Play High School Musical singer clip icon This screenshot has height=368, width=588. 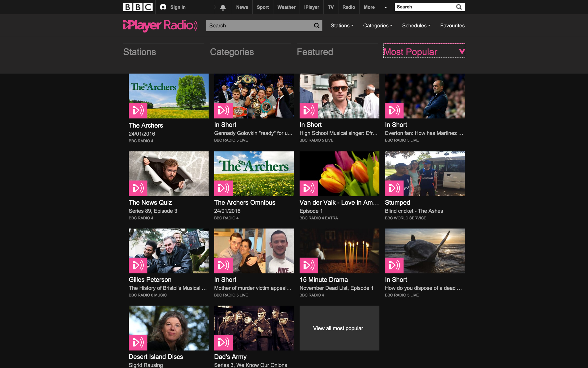click(x=309, y=110)
